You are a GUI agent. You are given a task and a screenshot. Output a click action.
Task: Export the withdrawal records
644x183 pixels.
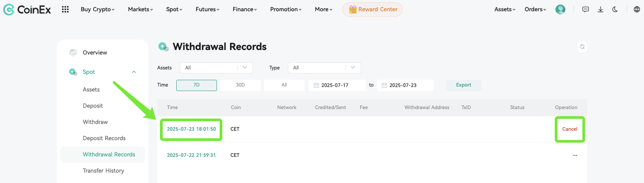463,85
